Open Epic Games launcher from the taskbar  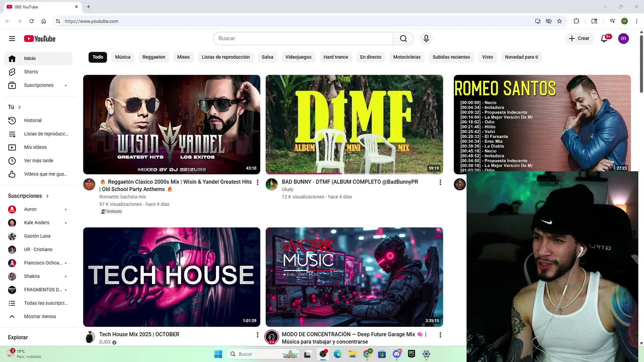click(x=412, y=354)
